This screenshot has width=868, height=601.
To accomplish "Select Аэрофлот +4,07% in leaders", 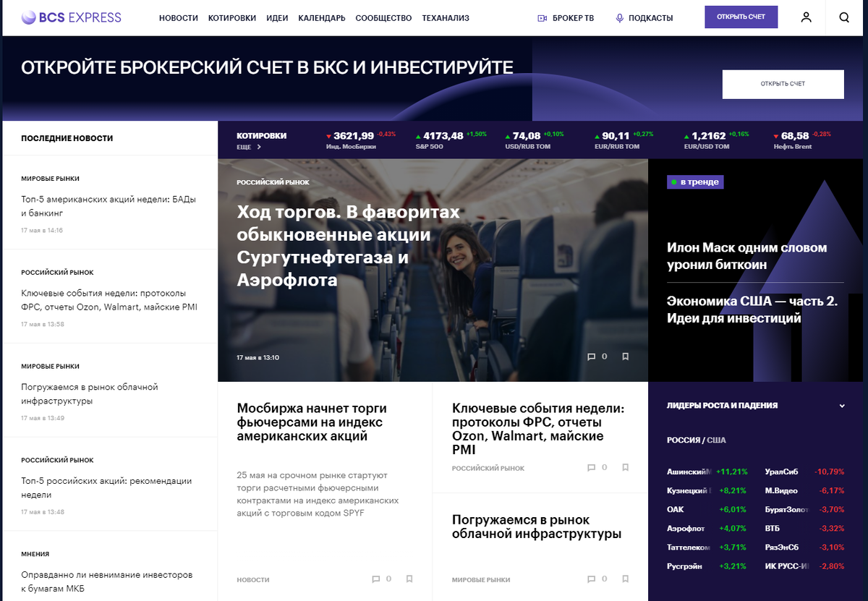I will click(707, 528).
